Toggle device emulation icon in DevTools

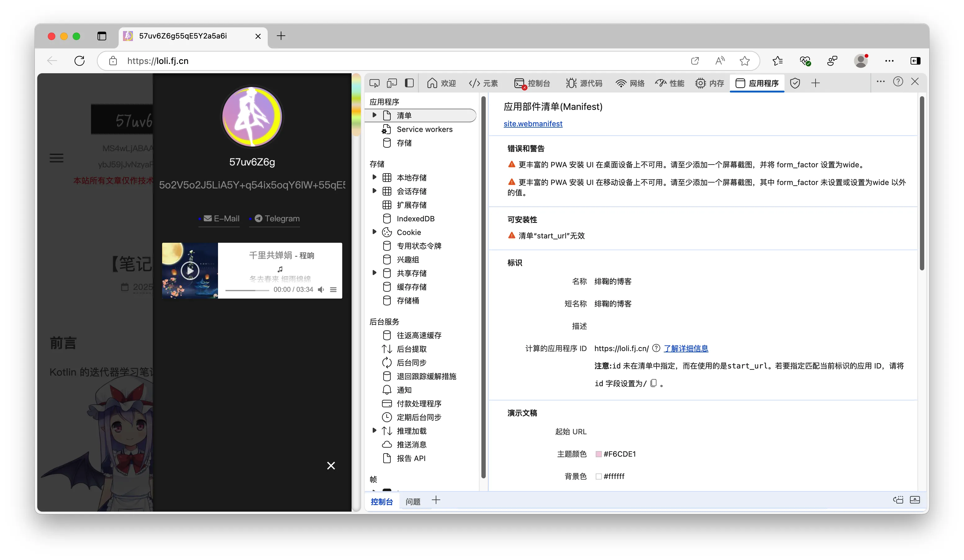[391, 83]
